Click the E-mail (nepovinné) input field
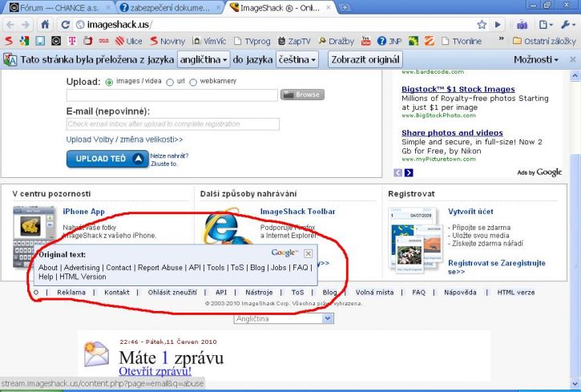Image resolution: width=581 pixels, height=392 pixels. (x=172, y=124)
